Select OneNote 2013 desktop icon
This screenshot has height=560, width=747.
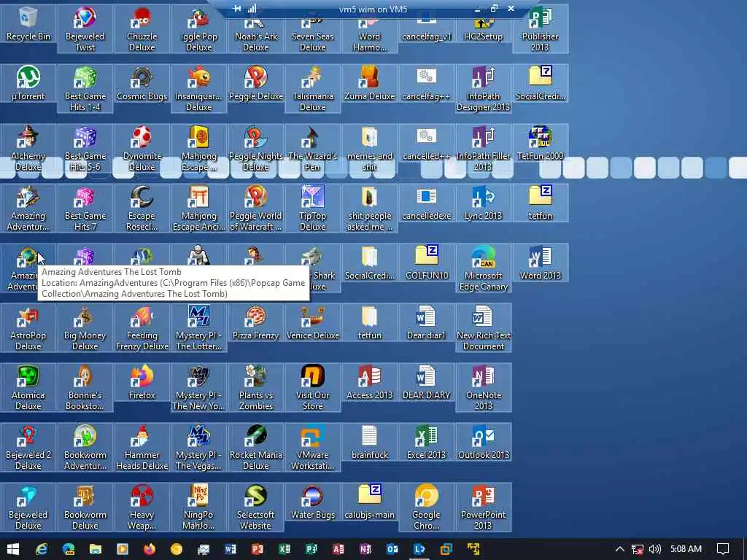coord(483,388)
